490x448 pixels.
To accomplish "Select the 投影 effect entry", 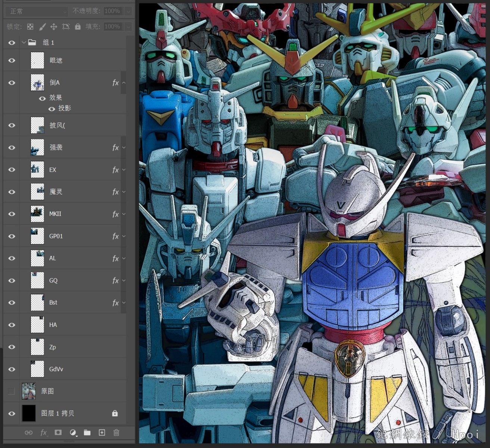I will [65, 108].
